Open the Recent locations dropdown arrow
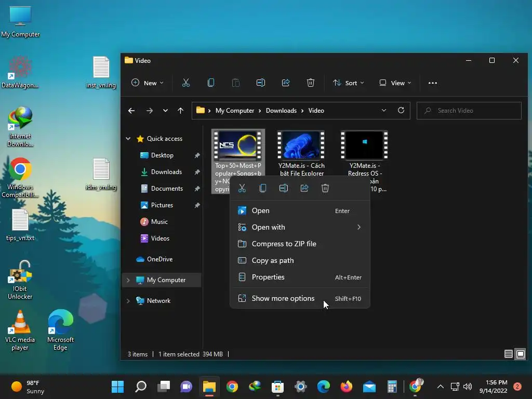The image size is (532, 399). point(165,111)
